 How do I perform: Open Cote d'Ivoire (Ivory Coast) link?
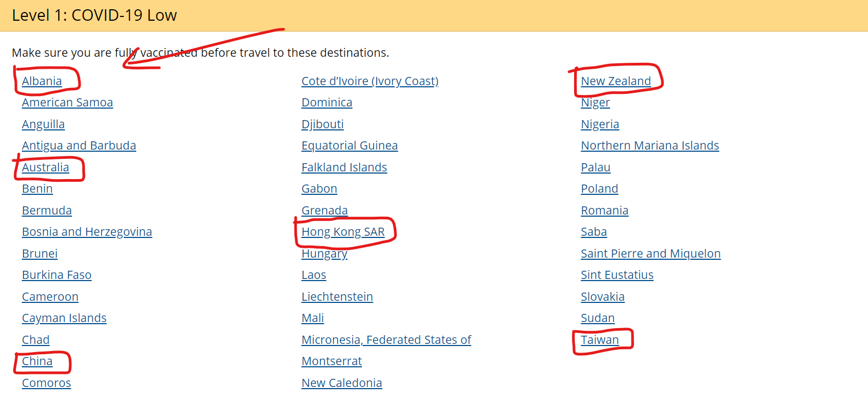(370, 81)
